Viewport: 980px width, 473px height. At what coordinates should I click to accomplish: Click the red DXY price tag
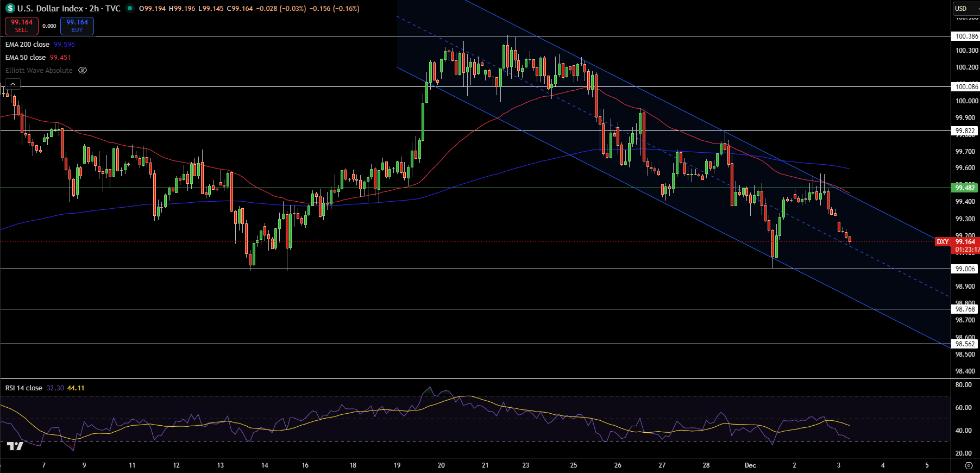tap(943, 242)
